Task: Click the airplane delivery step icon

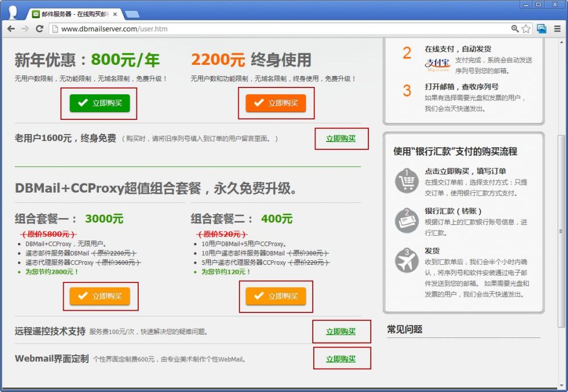Action: 407,260
